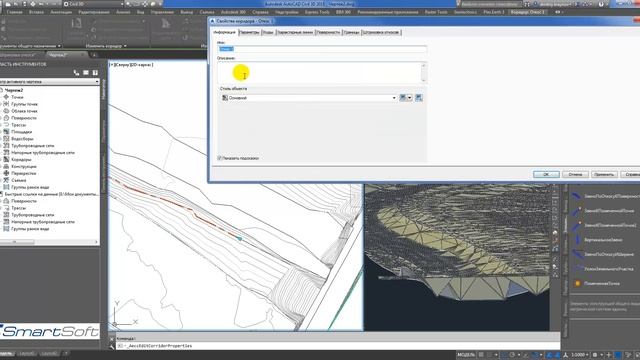The image size is (640, 360).
Task: Click the Toolspace panorama list icon
Action: click(86, 73)
